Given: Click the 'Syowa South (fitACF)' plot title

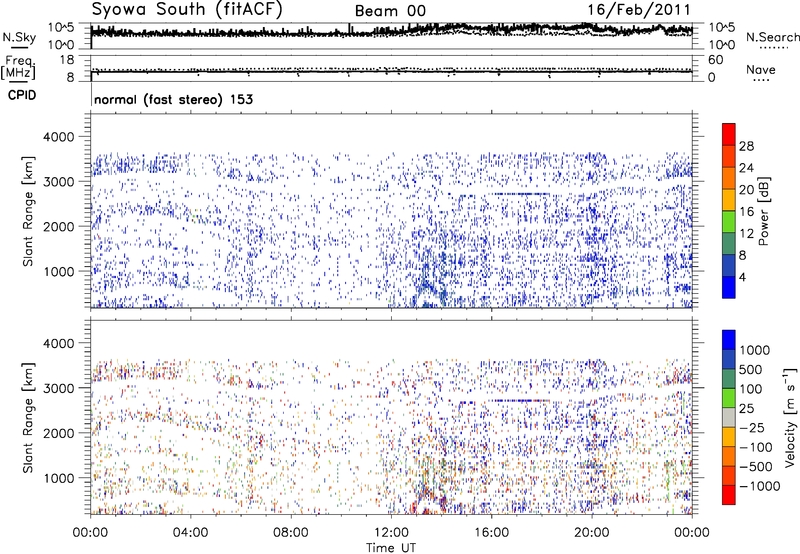Looking at the screenshot, I should click(187, 9).
